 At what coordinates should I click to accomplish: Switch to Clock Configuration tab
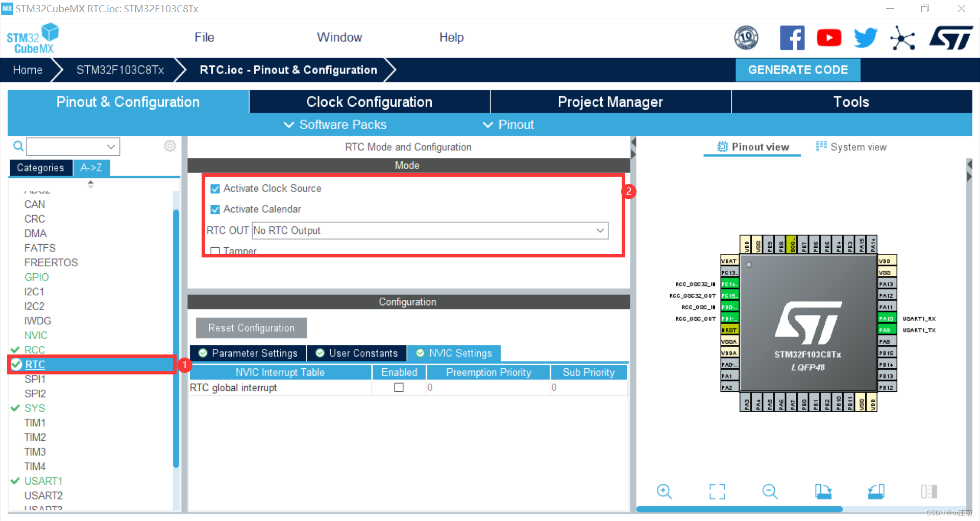[x=370, y=102]
